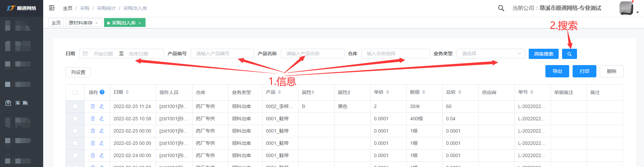Screen dimensions: 644x167
Task: Tick the select-all checkbox in table header
Action: (x=75, y=92)
